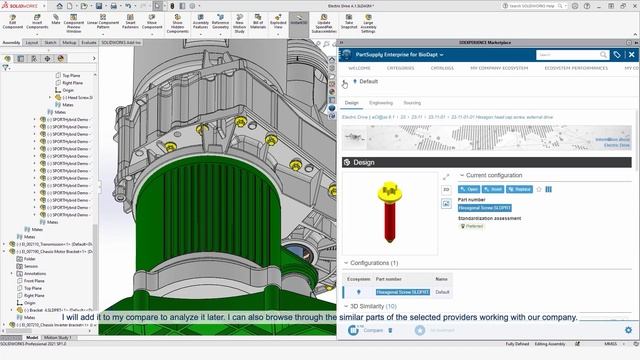Expand the Annotations tree node

[x=12, y=273]
